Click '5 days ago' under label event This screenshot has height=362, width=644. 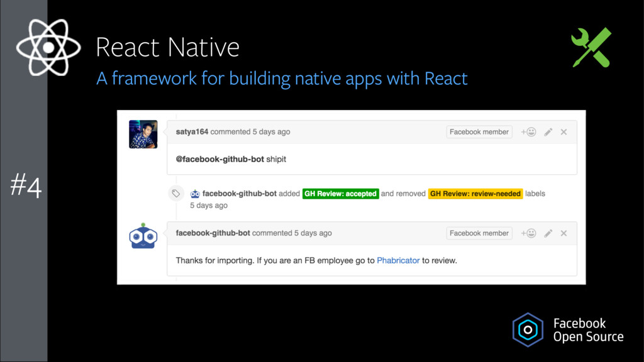209,206
